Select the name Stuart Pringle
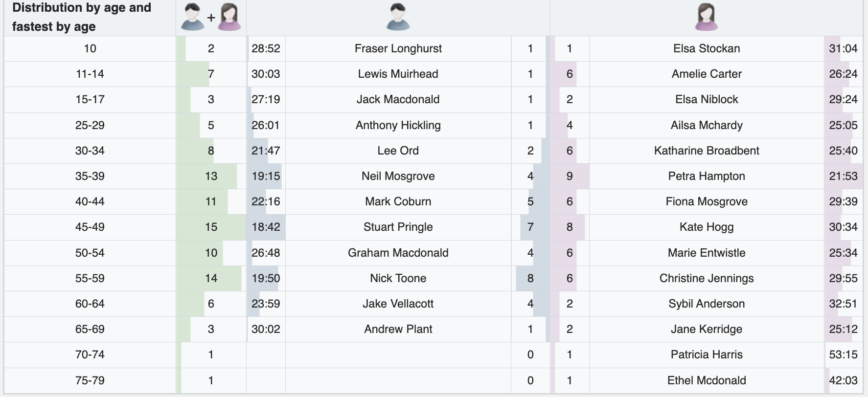Screen dimensions: 868x397 (398, 227)
